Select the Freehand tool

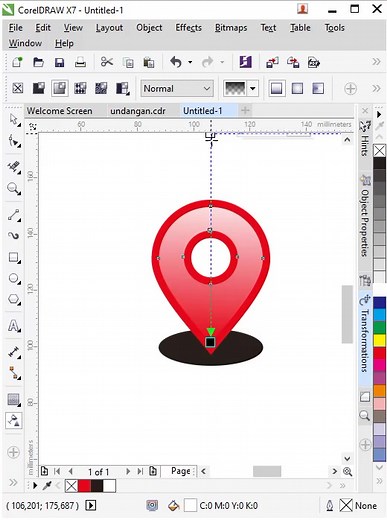14,215
